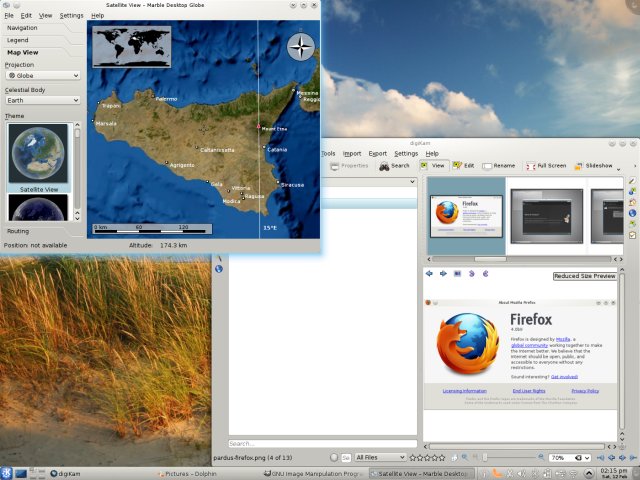Viewport: 640px width, 480px height.
Task: Click the Mozilla link in Firefox preview
Action: point(564,339)
